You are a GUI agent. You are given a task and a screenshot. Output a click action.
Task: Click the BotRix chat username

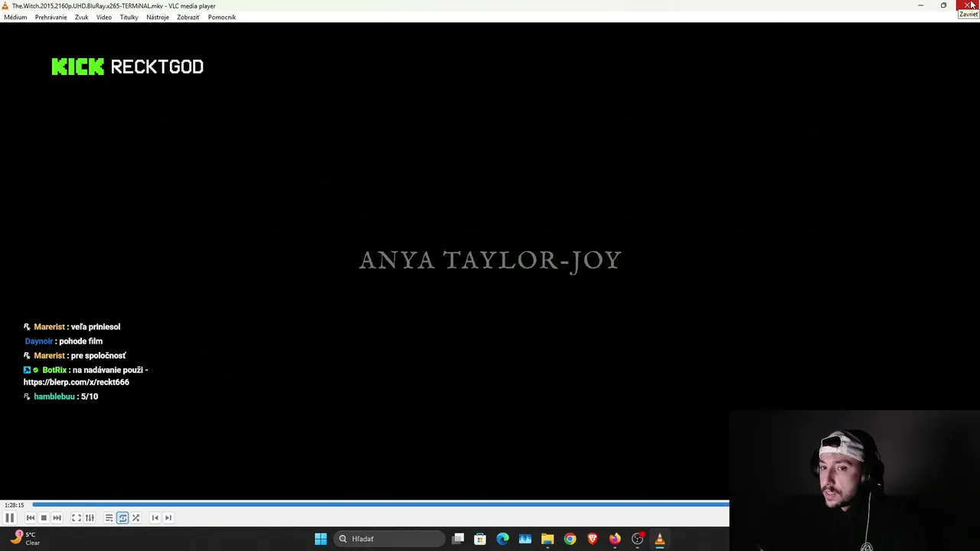54,370
